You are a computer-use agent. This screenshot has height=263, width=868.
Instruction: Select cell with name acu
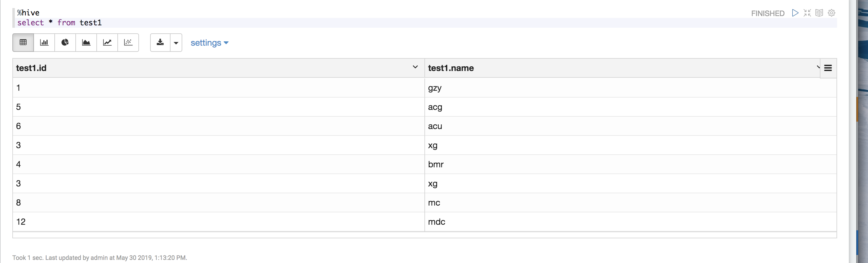coord(630,126)
